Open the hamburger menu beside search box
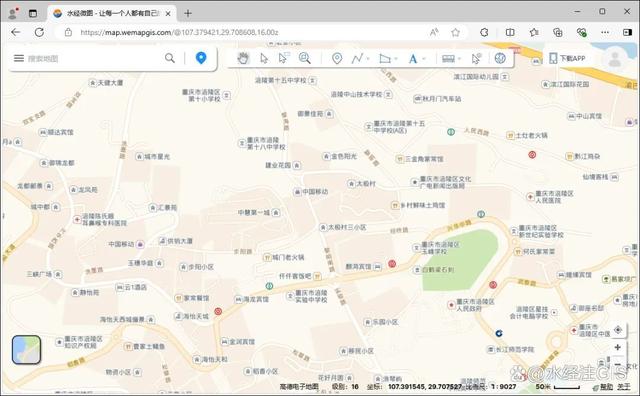This screenshot has height=396, width=640. tap(19, 58)
